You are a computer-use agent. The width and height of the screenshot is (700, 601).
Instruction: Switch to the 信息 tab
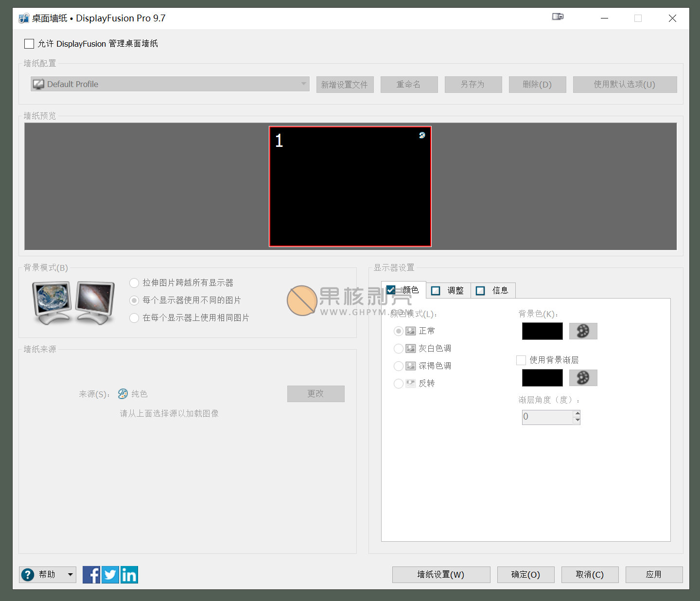click(x=493, y=290)
